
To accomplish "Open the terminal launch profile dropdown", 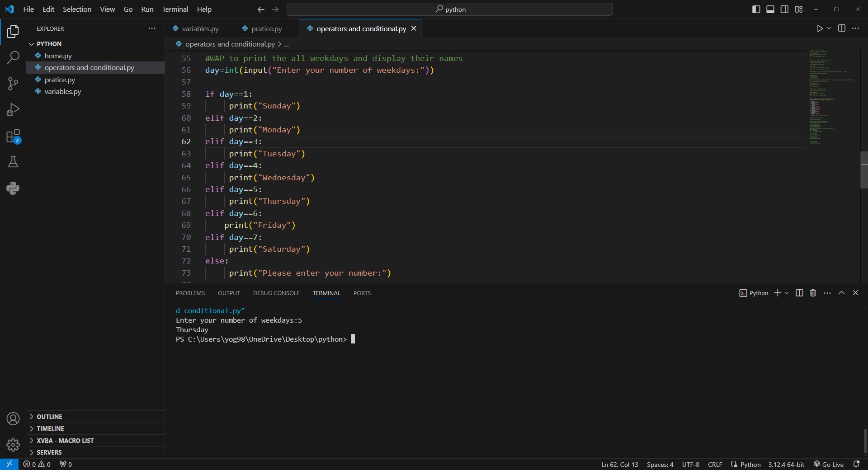I will point(787,293).
